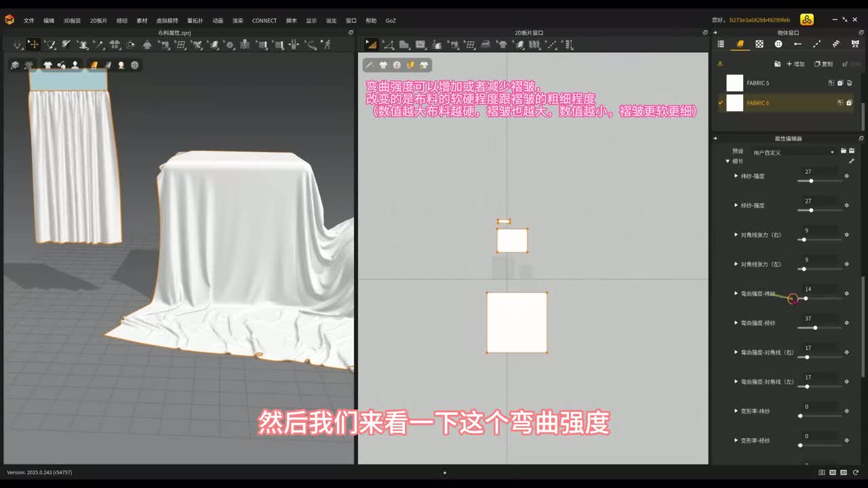Select the FABRIC 5 thumbnail

coord(734,83)
